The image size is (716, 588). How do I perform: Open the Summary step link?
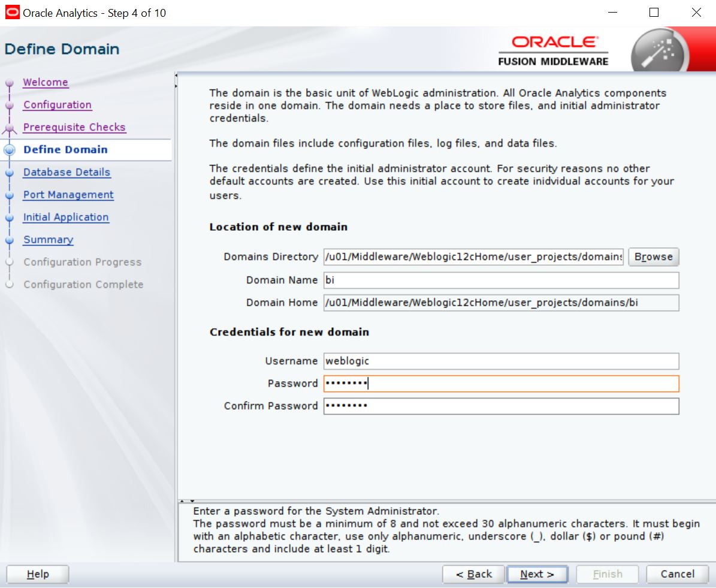click(x=49, y=239)
